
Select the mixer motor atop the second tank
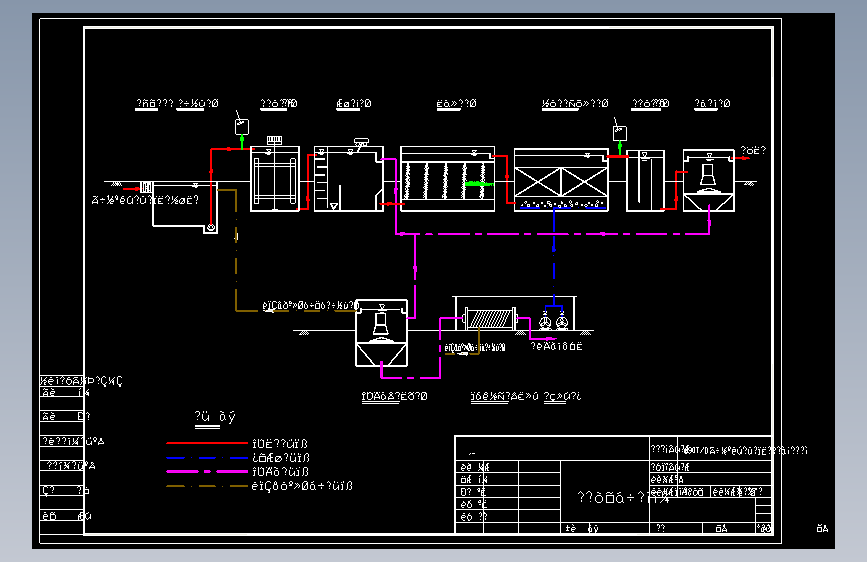(361, 142)
